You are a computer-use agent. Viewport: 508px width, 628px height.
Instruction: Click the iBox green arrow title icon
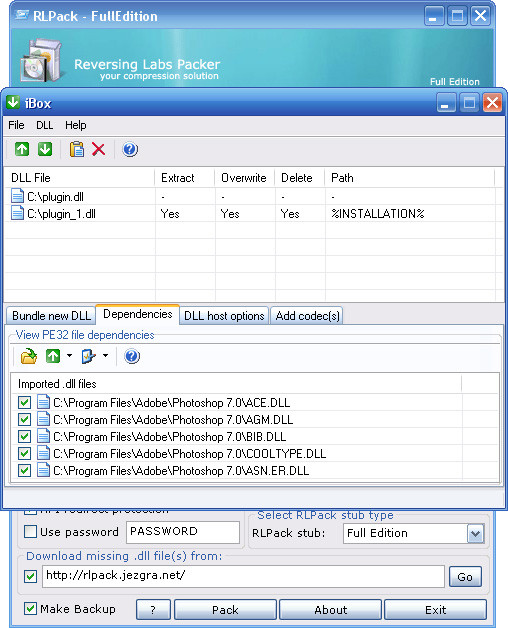click(x=13, y=103)
